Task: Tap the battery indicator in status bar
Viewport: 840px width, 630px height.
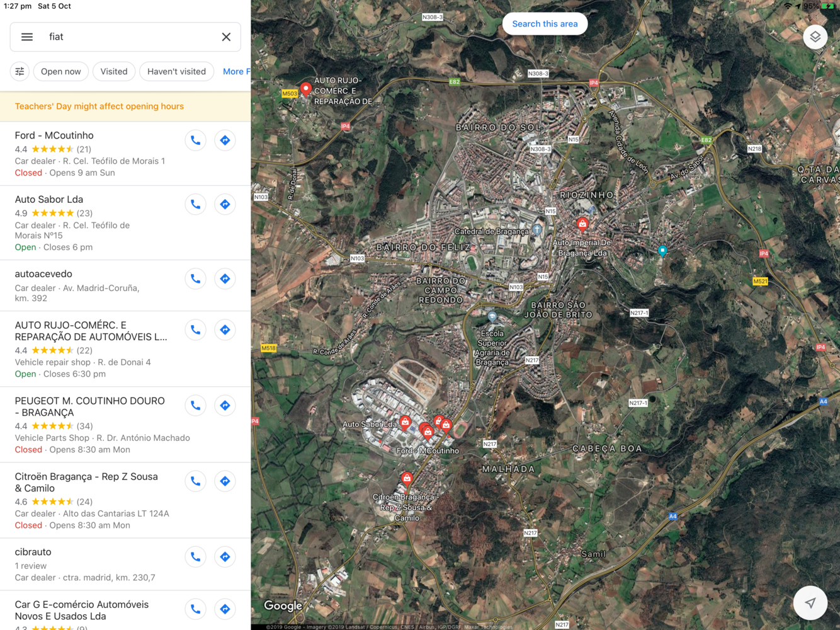Action: tap(827, 6)
